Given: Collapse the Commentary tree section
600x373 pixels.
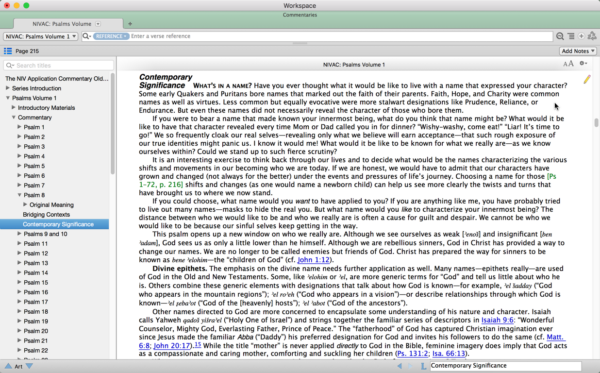Looking at the screenshot, I should [x=13, y=117].
